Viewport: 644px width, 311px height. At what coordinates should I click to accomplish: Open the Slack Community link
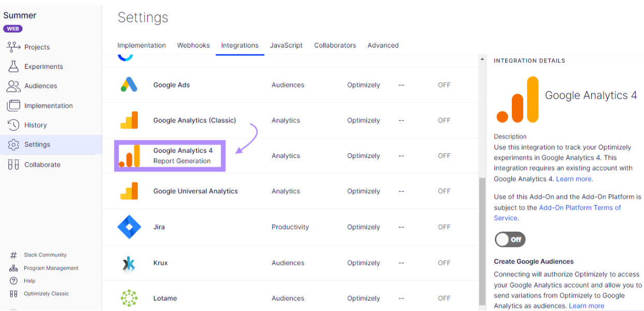[45, 255]
